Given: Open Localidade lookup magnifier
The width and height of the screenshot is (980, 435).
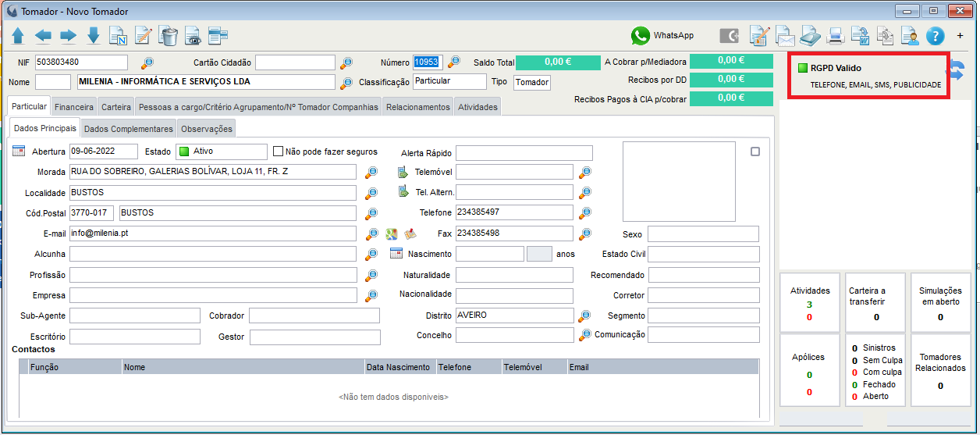Looking at the screenshot, I should tap(371, 192).
